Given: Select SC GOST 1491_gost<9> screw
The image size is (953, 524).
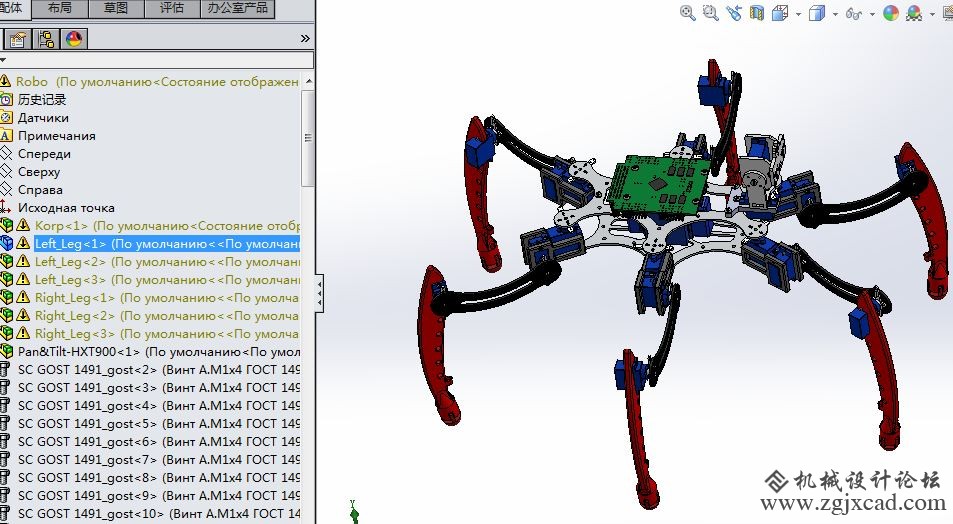Looking at the screenshot, I should click(x=158, y=495).
